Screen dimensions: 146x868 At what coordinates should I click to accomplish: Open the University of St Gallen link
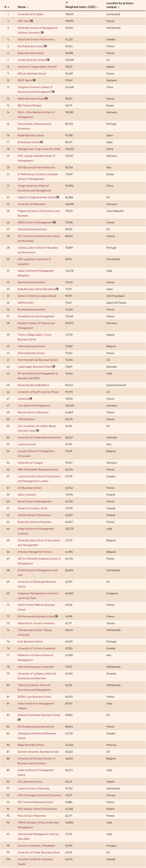[x=31, y=14]
